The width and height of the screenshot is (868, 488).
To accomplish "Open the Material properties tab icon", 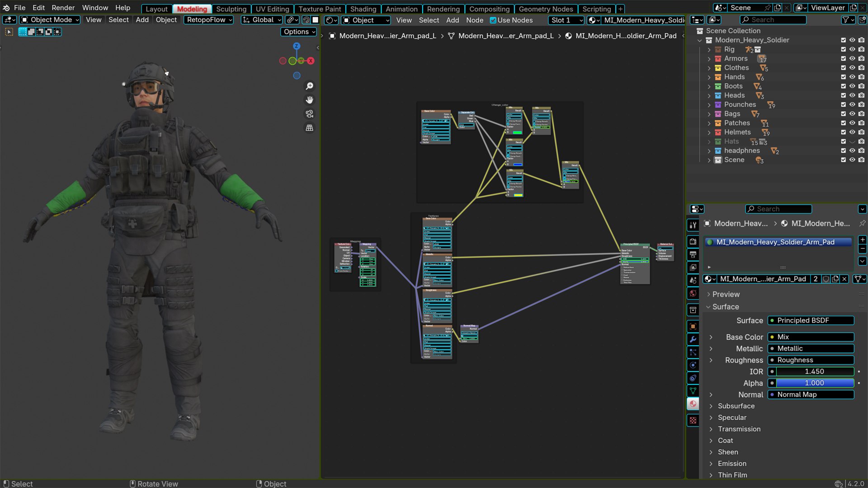I will pos(693,404).
